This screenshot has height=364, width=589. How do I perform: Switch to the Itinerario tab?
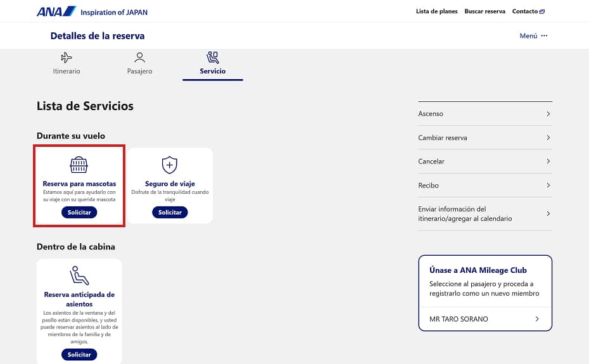(66, 71)
